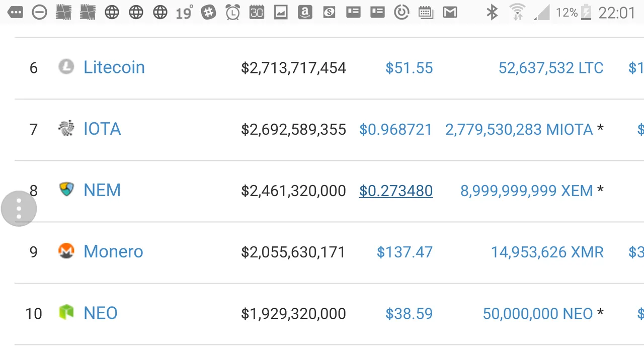The image size is (644, 362).
Task: Click Litecoin price $51.55
Action: (x=409, y=68)
